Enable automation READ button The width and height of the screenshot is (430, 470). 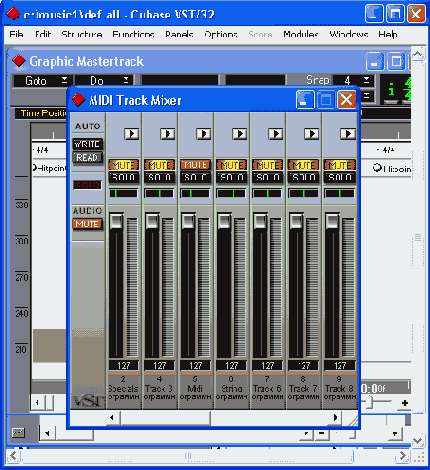87,157
